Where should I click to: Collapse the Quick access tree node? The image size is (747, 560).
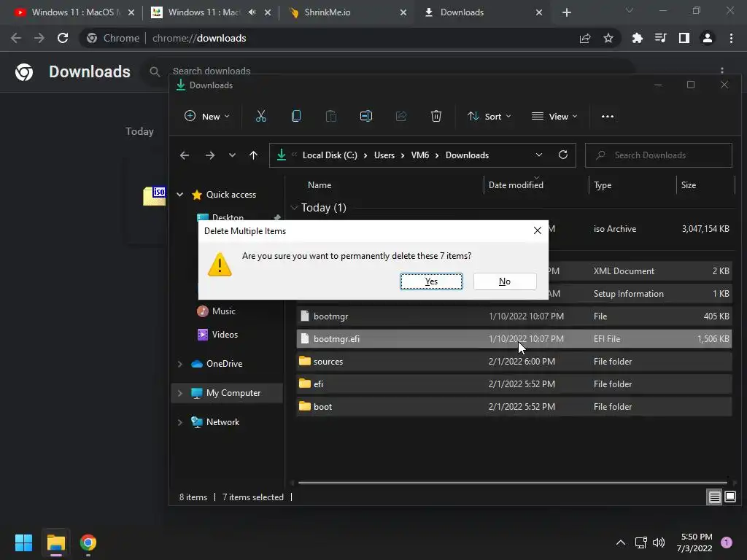point(180,194)
